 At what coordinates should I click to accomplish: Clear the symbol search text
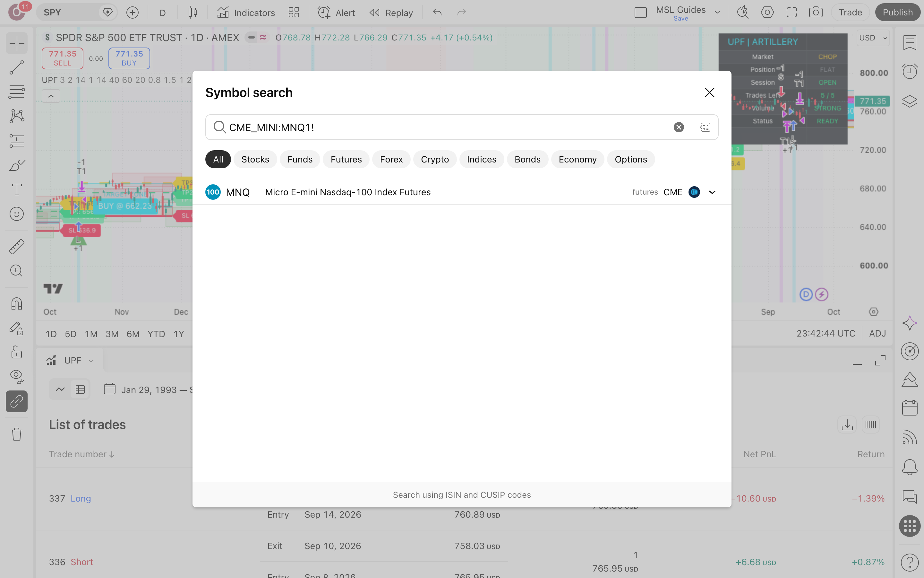coord(679,127)
